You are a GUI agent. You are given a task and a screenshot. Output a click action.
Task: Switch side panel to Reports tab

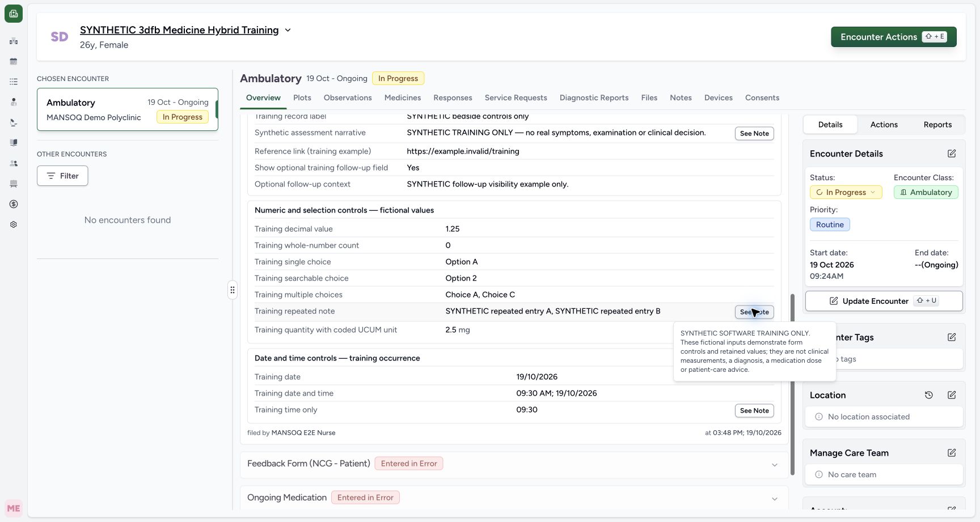[937, 125]
